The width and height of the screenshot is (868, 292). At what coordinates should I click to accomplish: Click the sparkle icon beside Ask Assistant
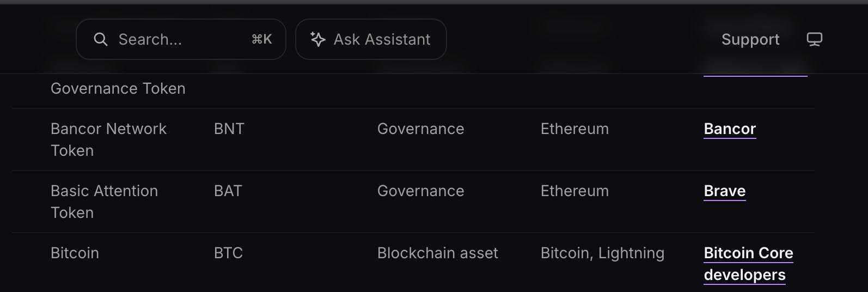[318, 39]
